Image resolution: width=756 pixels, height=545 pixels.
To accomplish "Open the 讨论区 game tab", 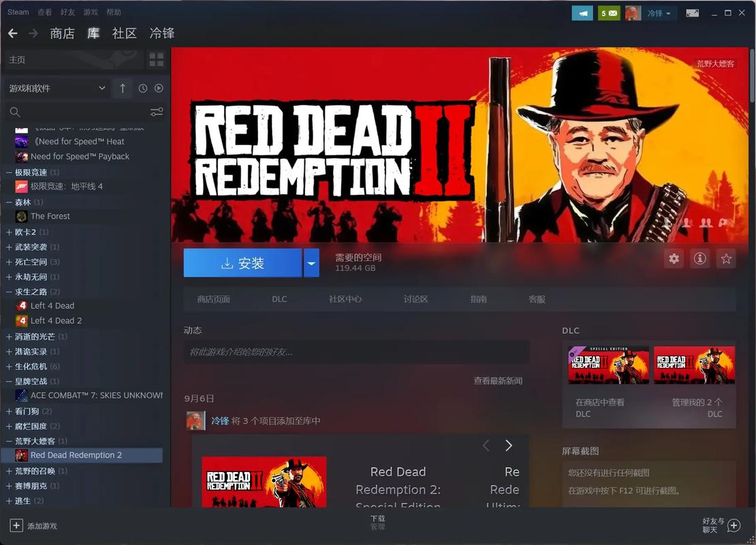I will point(415,299).
